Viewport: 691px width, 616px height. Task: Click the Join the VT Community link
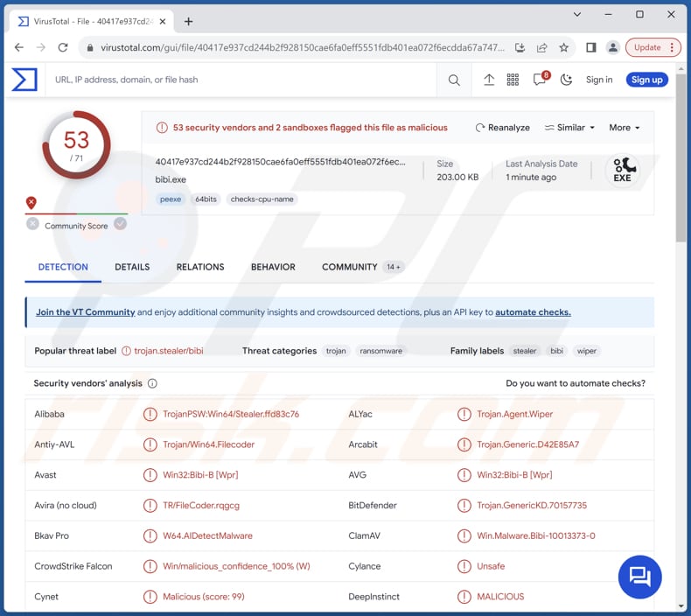(85, 312)
